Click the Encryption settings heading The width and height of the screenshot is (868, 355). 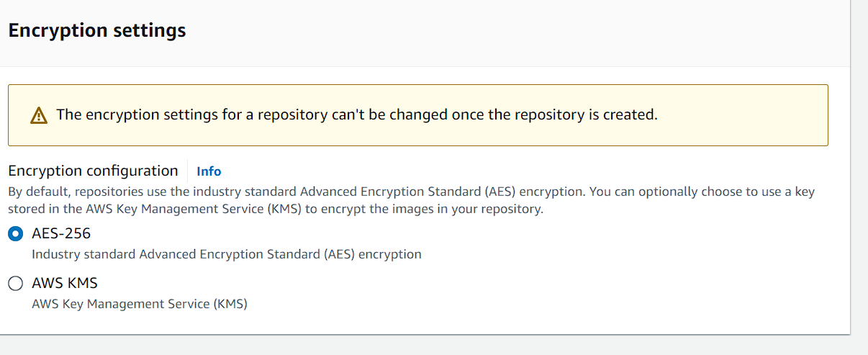point(97,31)
